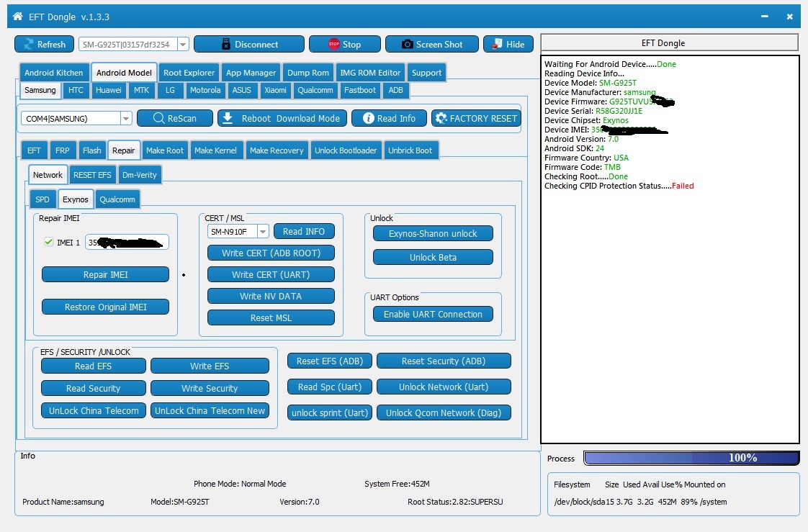Click Exynos-Shanon unlock
The image size is (808, 532).
pos(433,233)
